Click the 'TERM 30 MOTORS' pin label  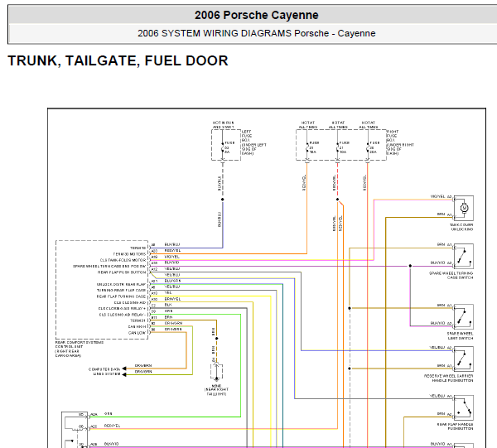(129, 254)
